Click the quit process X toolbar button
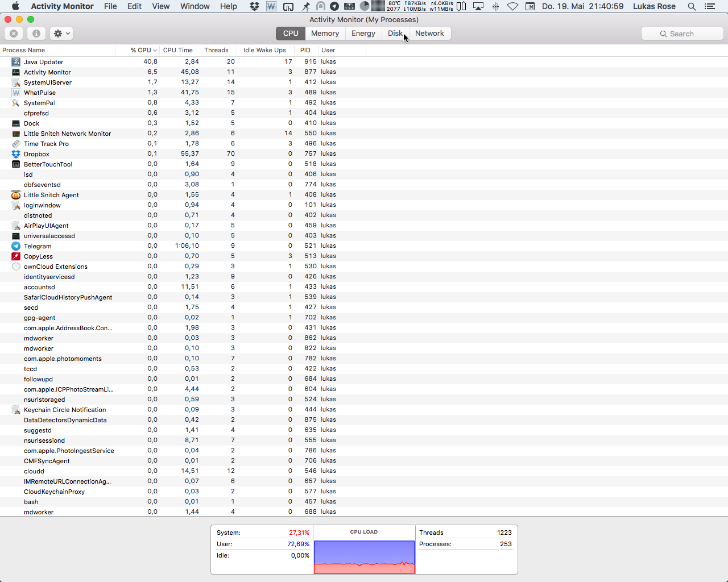728x582 pixels. click(x=14, y=34)
